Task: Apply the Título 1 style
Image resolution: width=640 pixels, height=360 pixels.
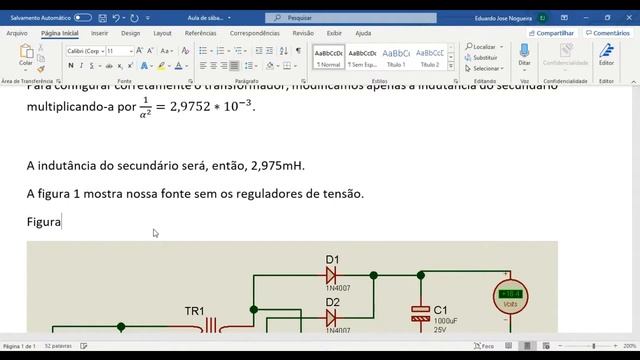Action: [396, 58]
